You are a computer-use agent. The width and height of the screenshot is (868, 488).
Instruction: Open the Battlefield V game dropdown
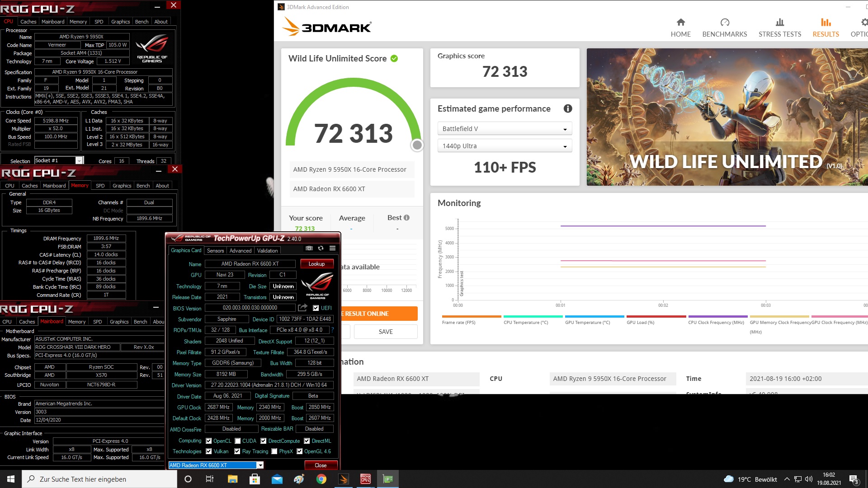505,129
